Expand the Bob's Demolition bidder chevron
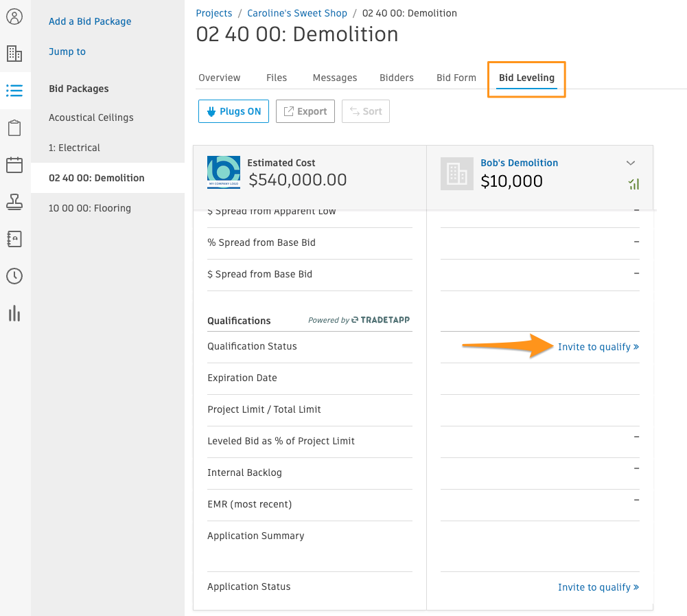Image resolution: width=687 pixels, height=616 pixels. pyautogui.click(x=631, y=163)
